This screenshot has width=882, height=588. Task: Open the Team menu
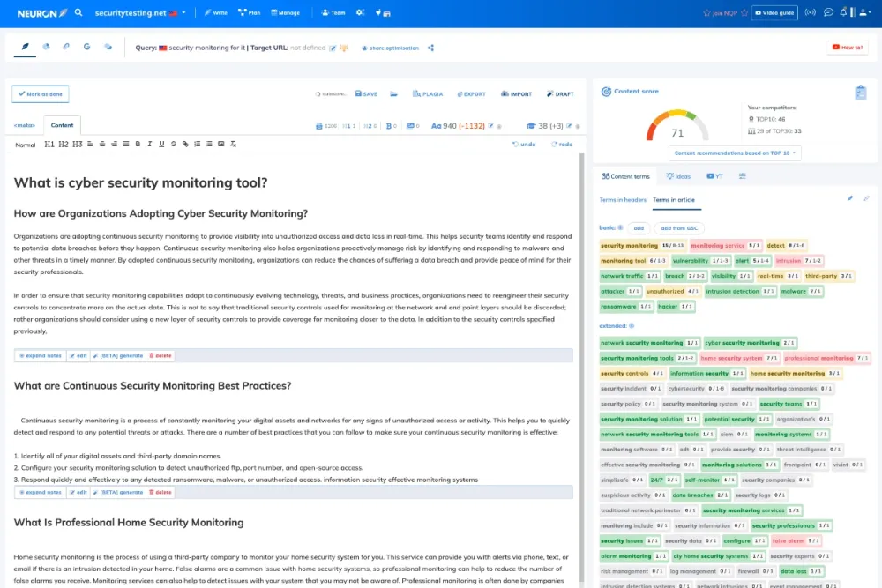pyautogui.click(x=333, y=12)
